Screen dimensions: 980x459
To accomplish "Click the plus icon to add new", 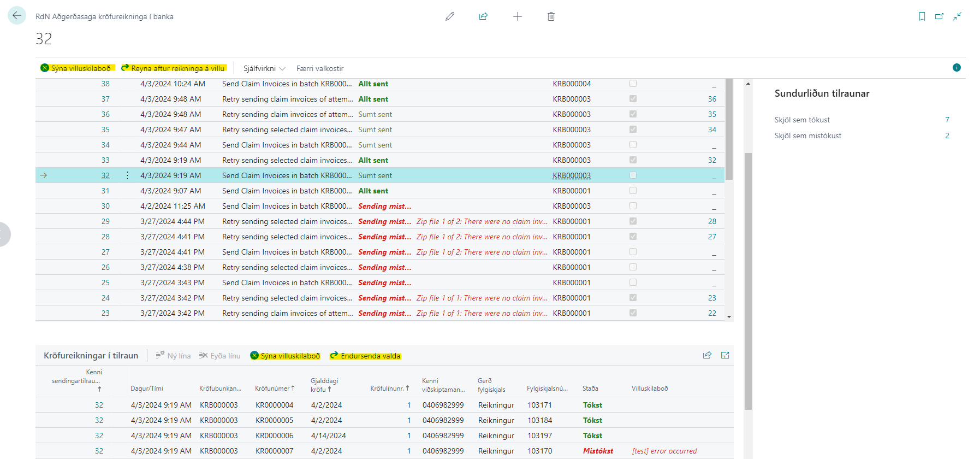I will [x=517, y=16].
